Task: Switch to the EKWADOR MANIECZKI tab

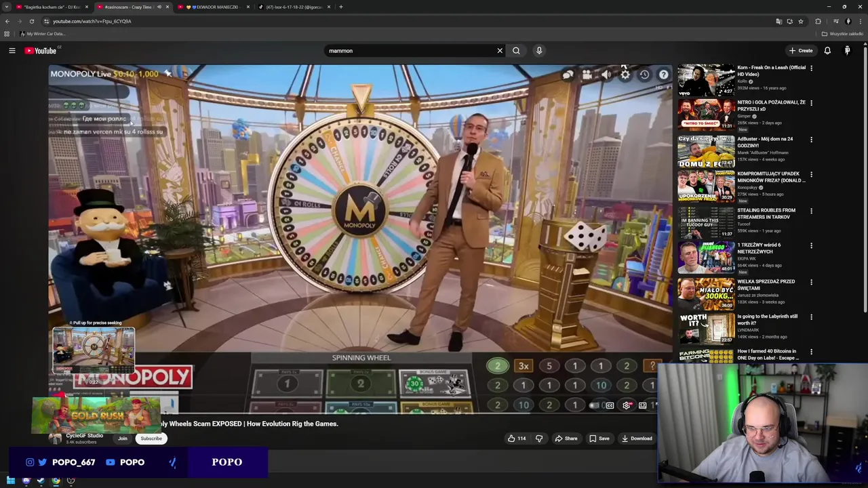Action: [x=213, y=7]
